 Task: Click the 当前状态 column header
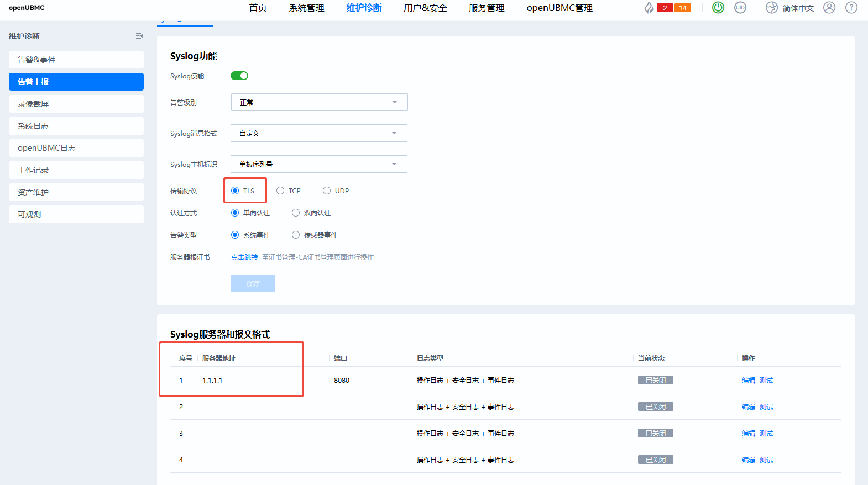coord(651,358)
